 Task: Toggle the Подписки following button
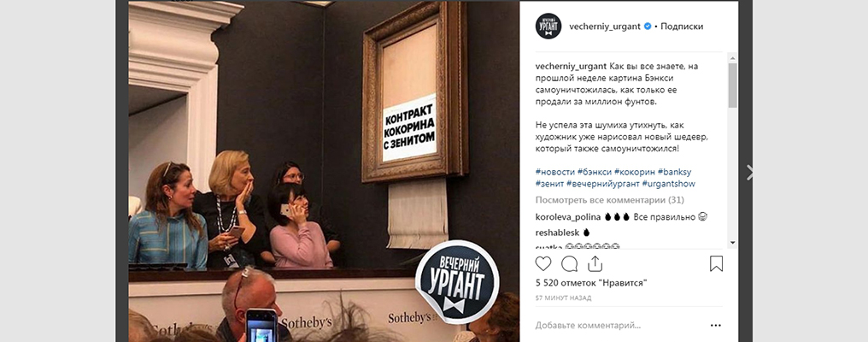tap(682, 26)
